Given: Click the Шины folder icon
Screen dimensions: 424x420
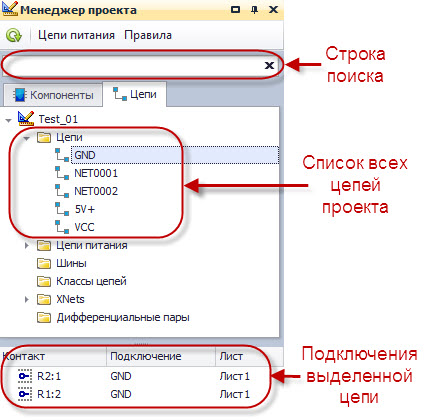Looking at the screenshot, I should pos(44,263).
